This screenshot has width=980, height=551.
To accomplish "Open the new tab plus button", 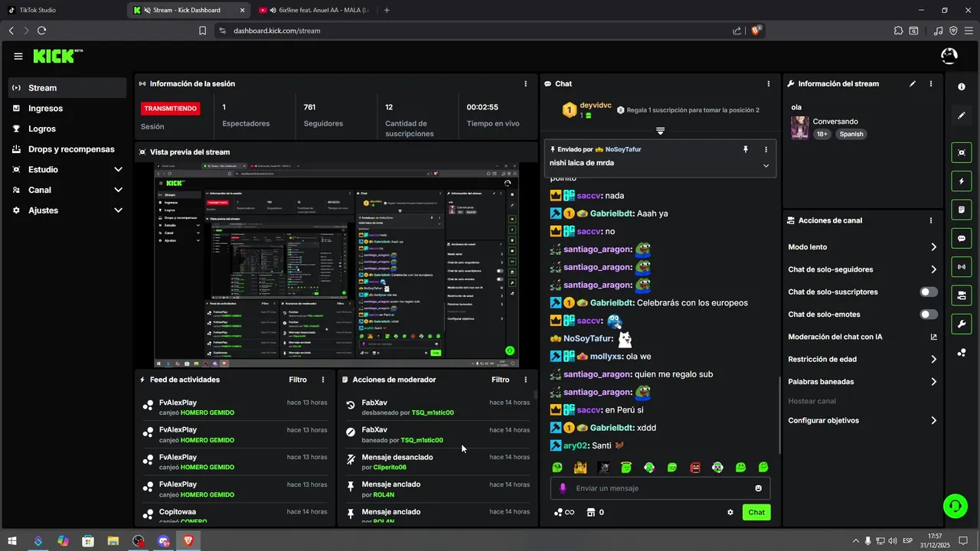I will pos(387,10).
